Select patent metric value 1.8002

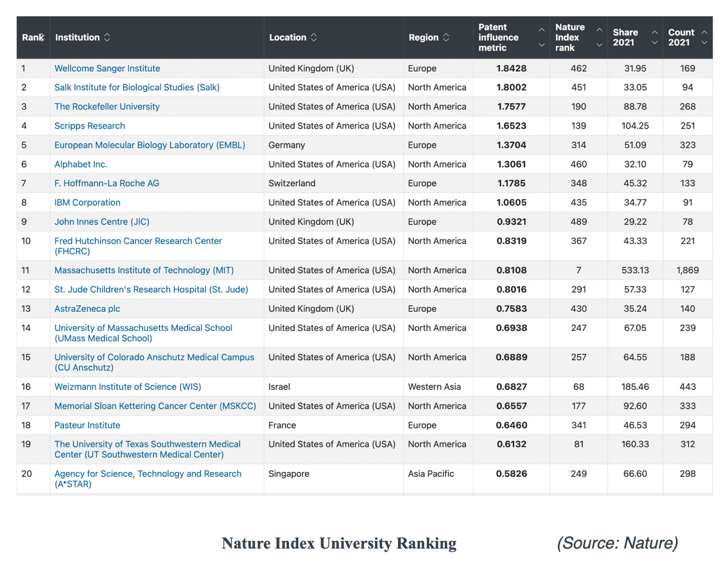point(511,88)
